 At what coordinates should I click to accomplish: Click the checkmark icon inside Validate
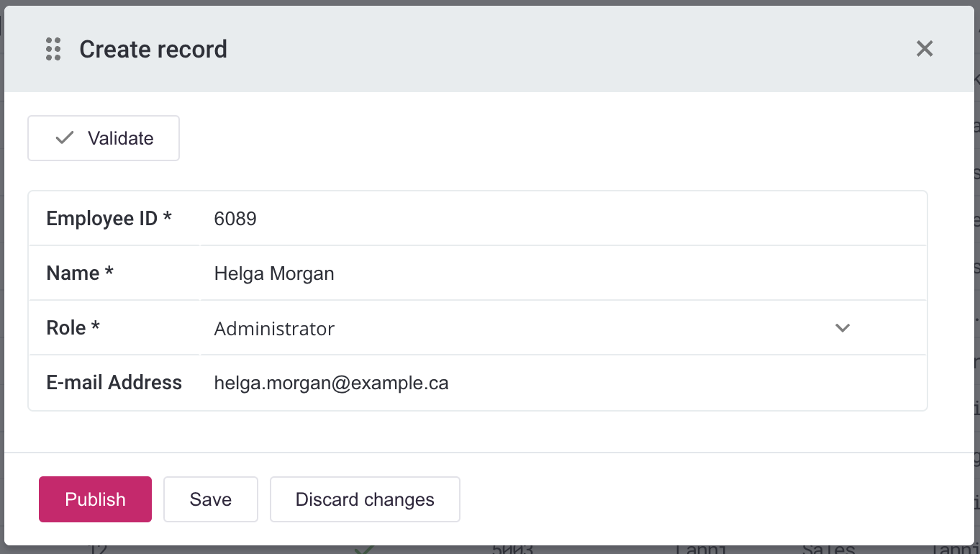[x=65, y=137]
